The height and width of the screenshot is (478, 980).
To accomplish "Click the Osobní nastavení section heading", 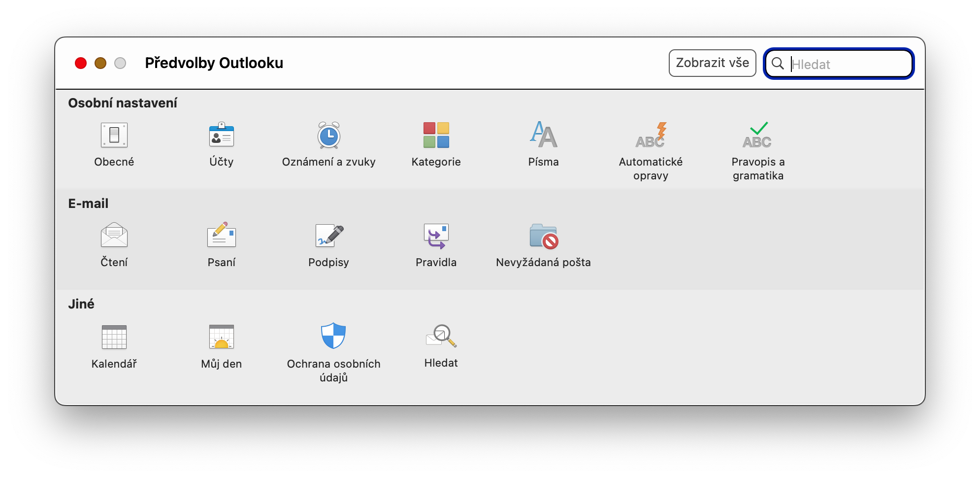I will [123, 103].
